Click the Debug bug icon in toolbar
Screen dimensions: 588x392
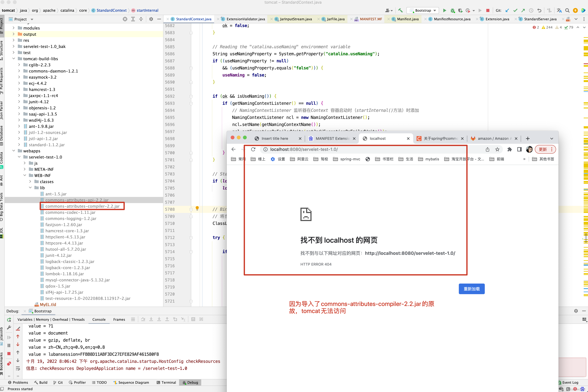(453, 10)
